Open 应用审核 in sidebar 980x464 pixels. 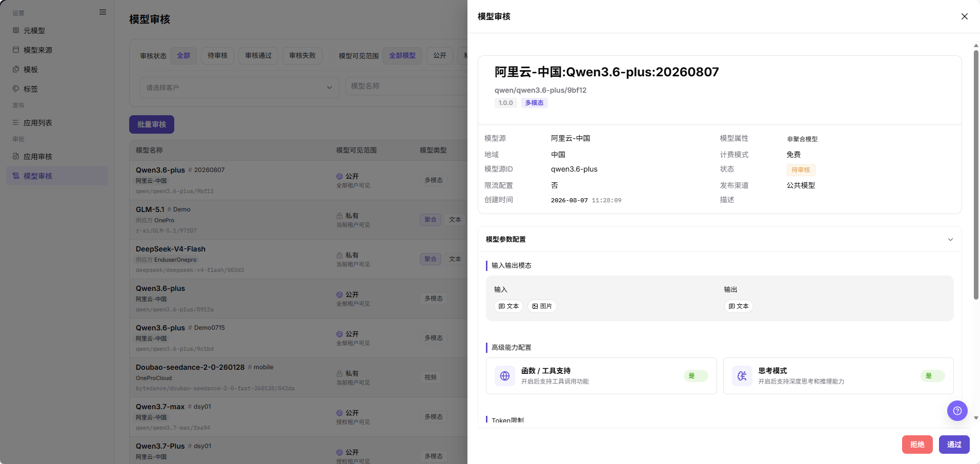(x=57, y=157)
